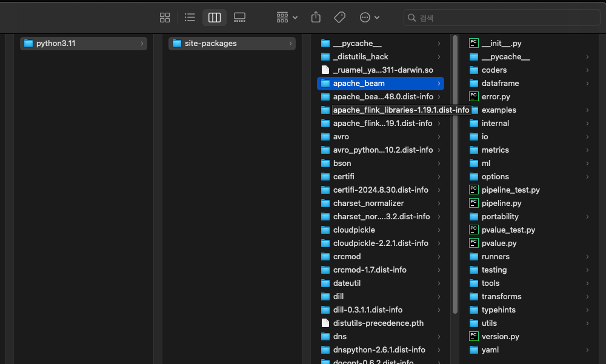Click the pipeline_test.py file icon
Image resolution: width=606 pixels, height=364 pixels.
(473, 190)
